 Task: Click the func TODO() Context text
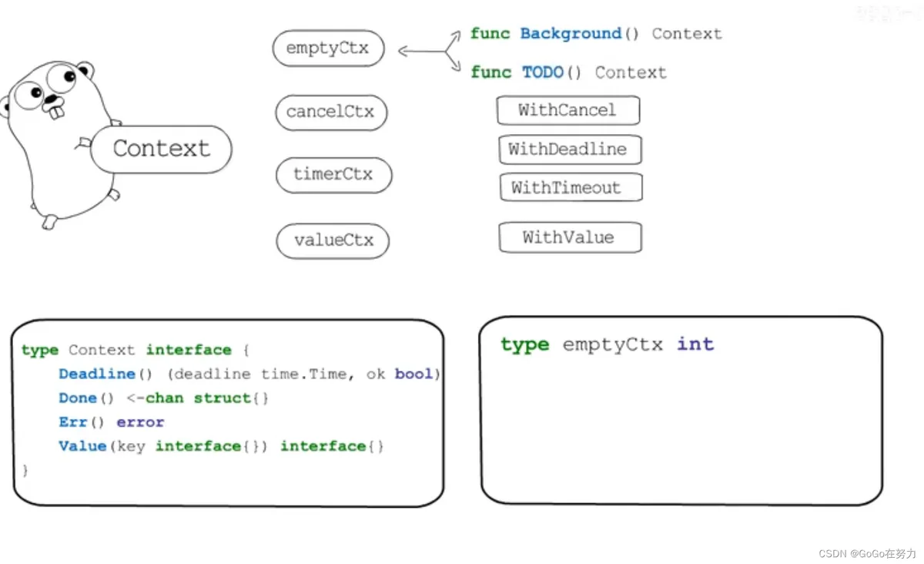[568, 72]
